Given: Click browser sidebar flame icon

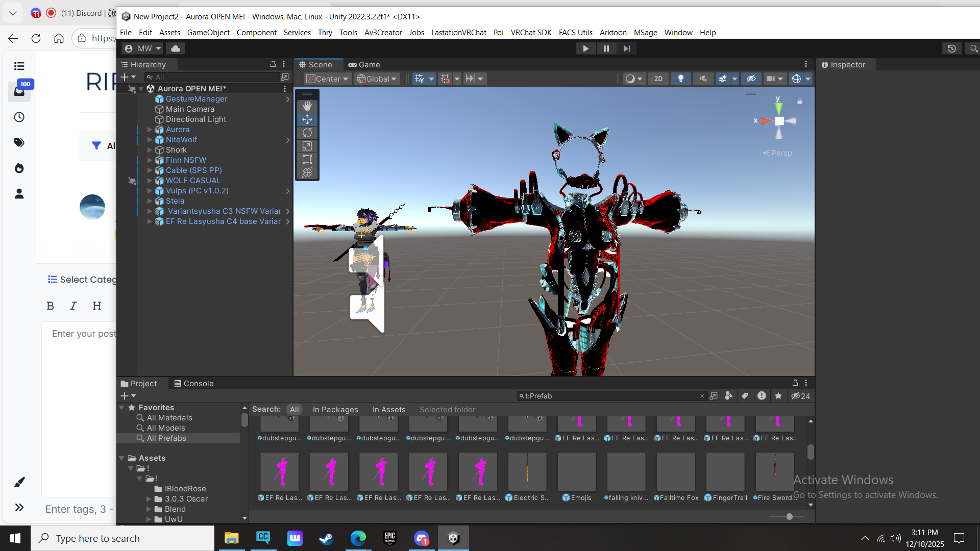Looking at the screenshot, I should 19,168.
